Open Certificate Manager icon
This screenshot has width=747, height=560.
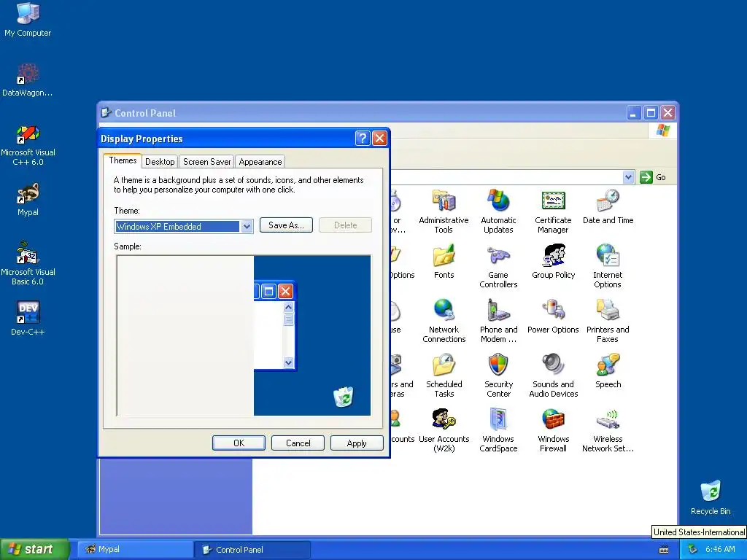(553, 211)
